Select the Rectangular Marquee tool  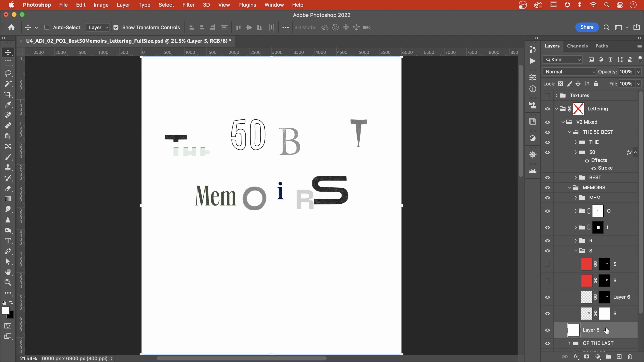pos(8,63)
